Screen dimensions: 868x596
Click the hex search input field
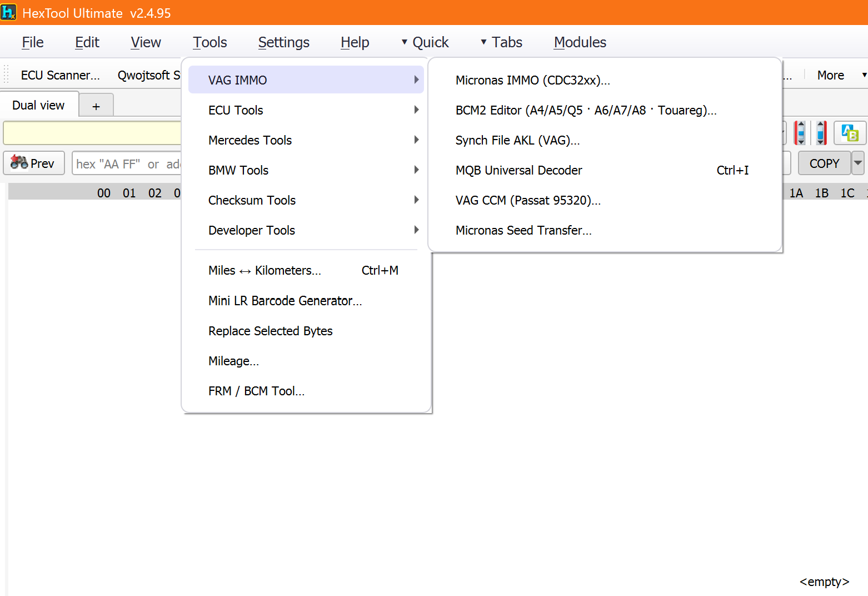[x=127, y=163]
